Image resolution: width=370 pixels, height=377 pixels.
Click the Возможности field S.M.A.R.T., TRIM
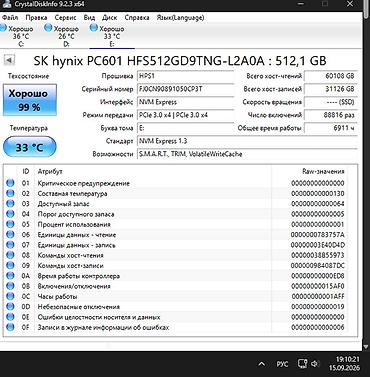tap(247, 154)
